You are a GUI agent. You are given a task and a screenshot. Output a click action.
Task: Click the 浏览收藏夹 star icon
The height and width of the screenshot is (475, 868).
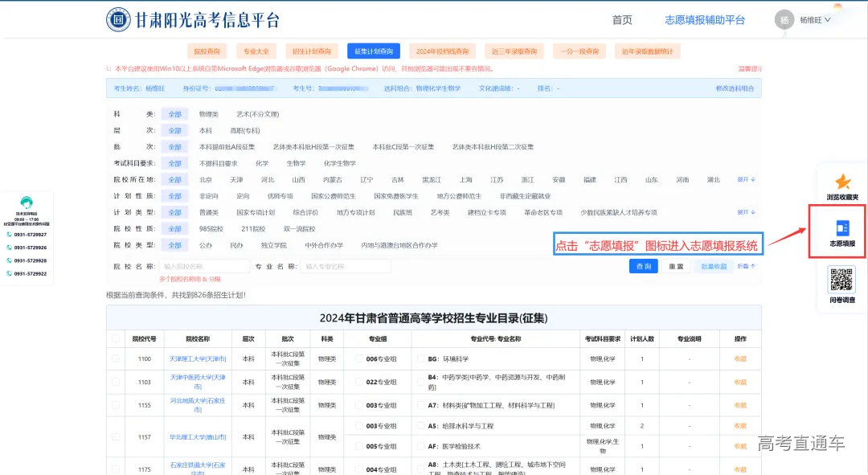coord(843,182)
